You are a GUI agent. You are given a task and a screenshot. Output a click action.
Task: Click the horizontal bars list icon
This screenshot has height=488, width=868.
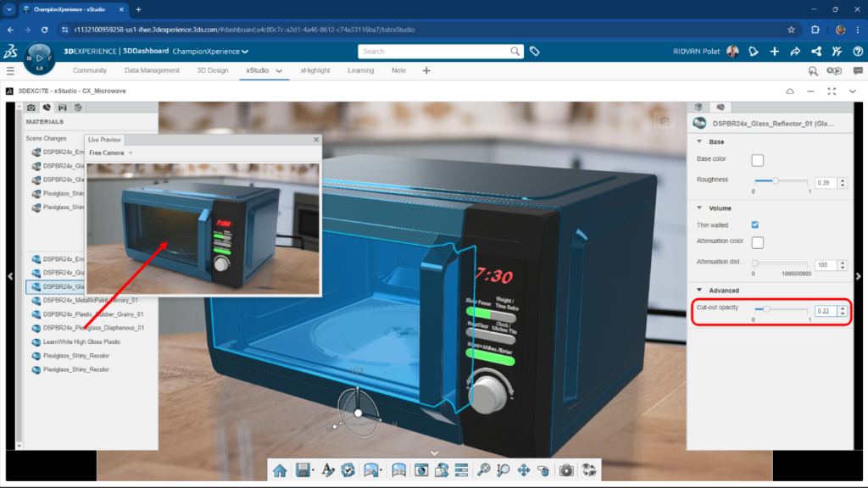(x=461, y=470)
